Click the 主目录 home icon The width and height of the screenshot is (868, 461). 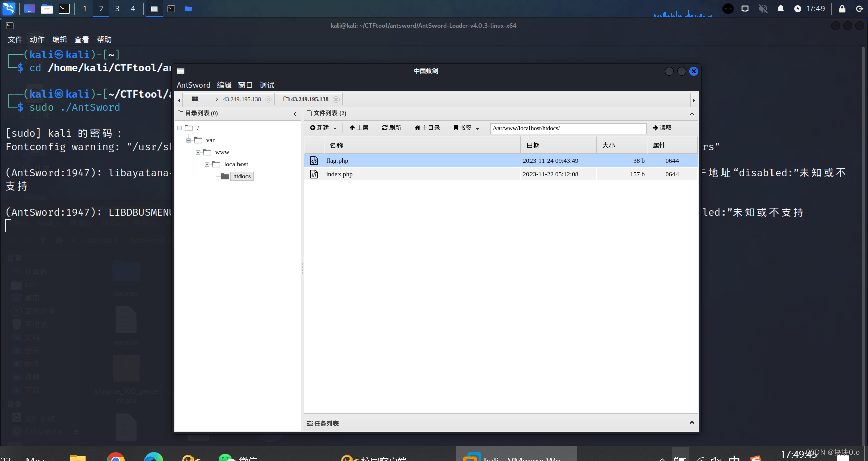click(417, 128)
